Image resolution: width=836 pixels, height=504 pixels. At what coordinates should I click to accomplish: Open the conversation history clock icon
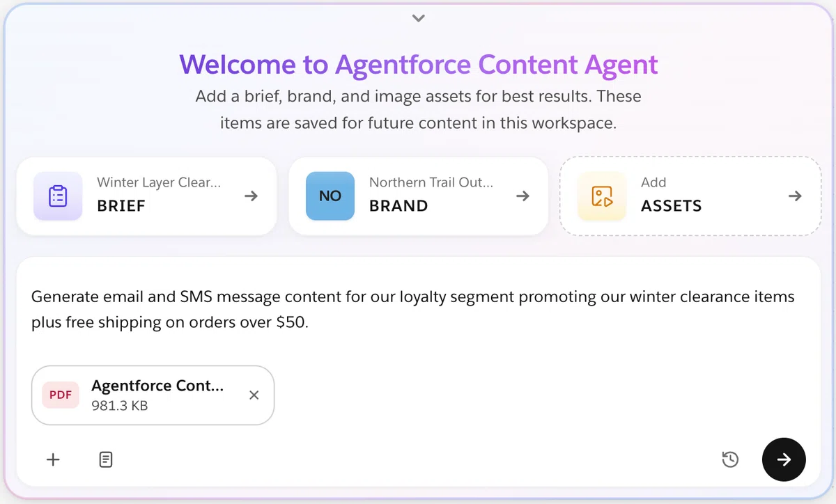tap(730, 459)
